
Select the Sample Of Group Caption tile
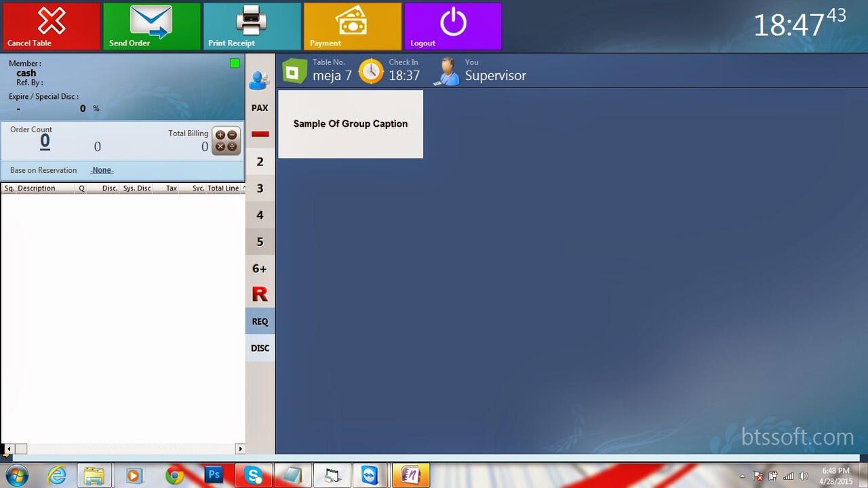click(x=351, y=124)
